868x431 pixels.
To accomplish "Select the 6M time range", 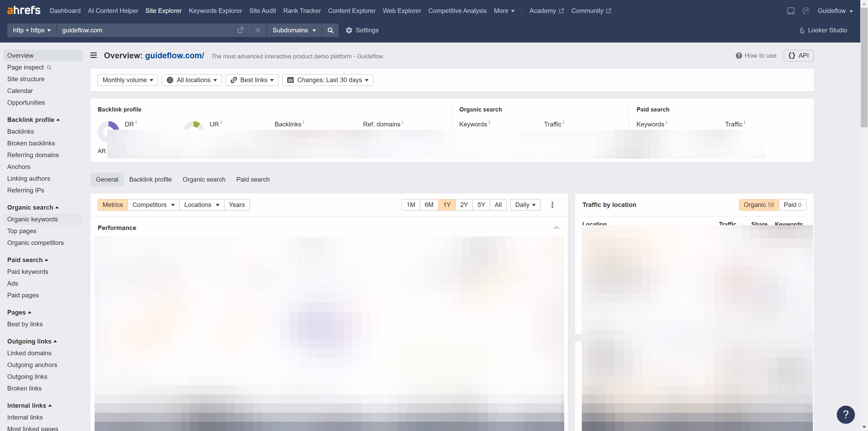I will click(x=429, y=205).
